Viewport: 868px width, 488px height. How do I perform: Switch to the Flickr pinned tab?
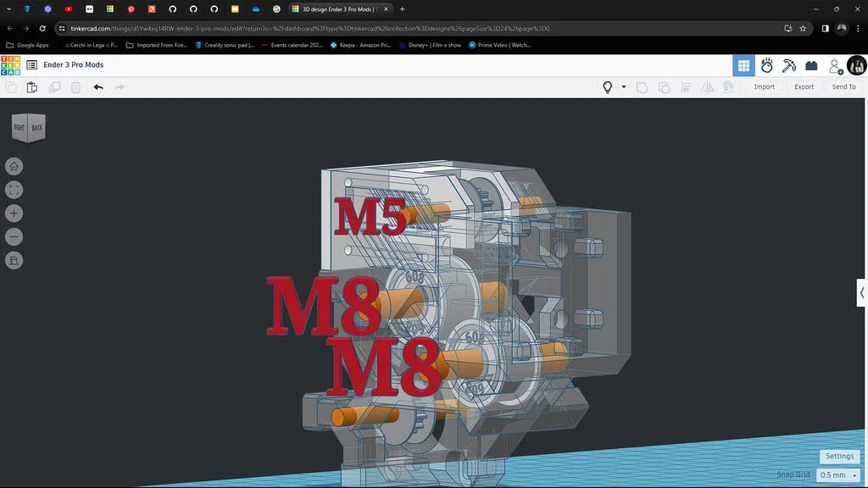(89, 9)
